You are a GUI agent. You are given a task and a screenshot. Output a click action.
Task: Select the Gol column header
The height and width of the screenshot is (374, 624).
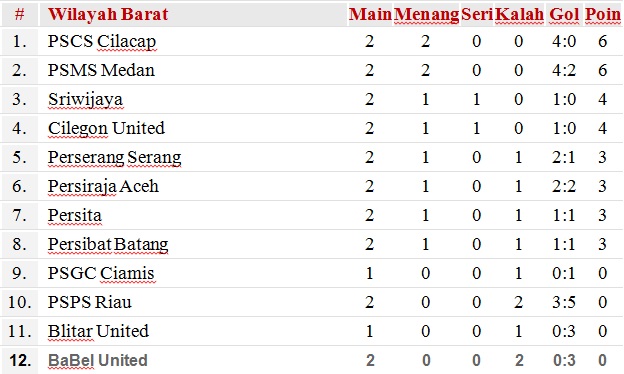click(564, 14)
